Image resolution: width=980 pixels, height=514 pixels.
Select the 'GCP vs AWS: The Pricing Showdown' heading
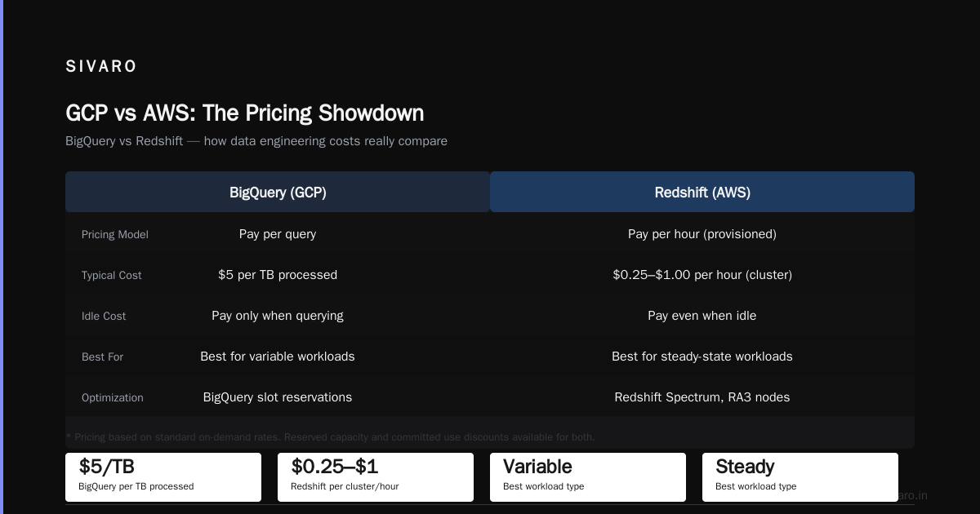tap(245, 113)
